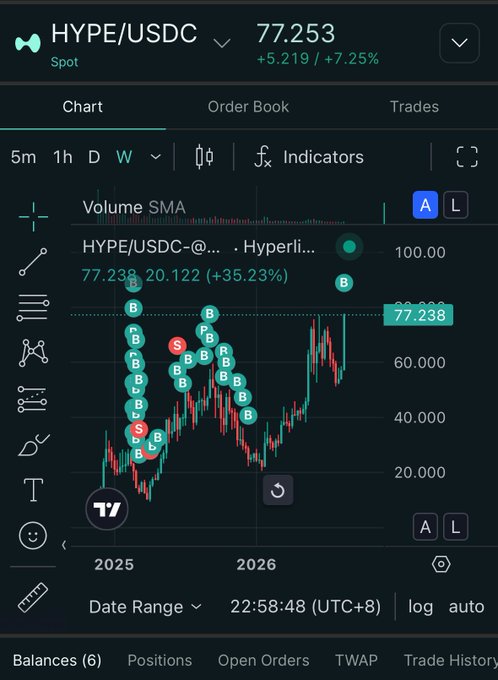The width and height of the screenshot is (498, 680).
Task: Reset the chart view
Action: click(278, 490)
